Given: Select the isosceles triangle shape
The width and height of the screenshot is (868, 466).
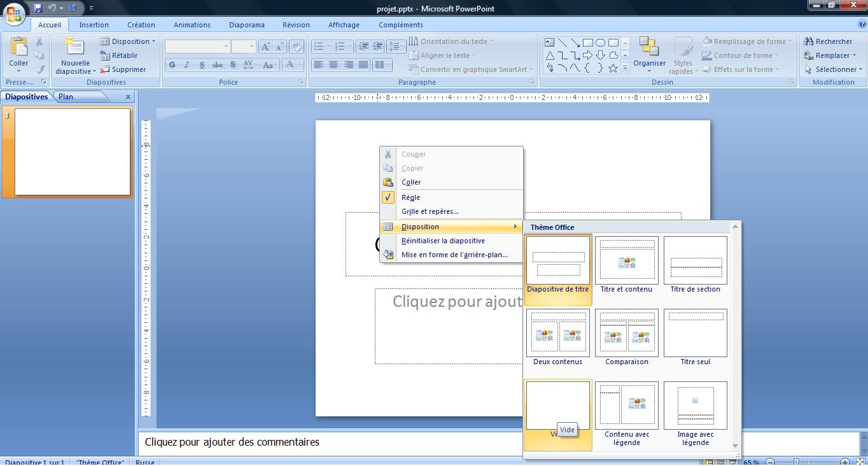Looking at the screenshot, I should tap(549, 55).
